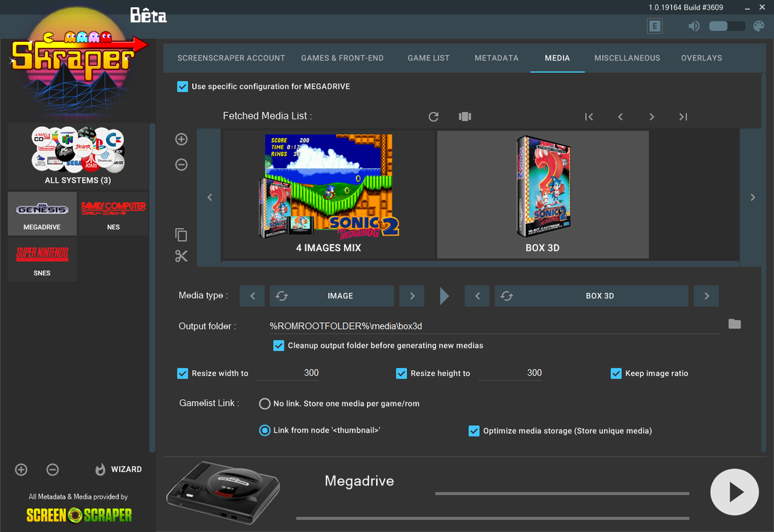Browse output folder with folder icon
Image resolution: width=774 pixels, height=532 pixels.
[x=735, y=324]
